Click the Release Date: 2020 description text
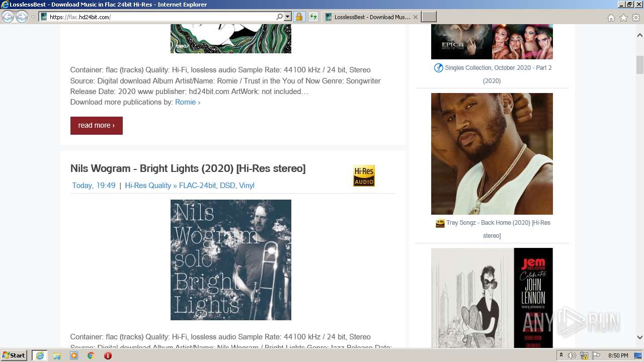This screenshot has height=362, width=644. [104, 92]
